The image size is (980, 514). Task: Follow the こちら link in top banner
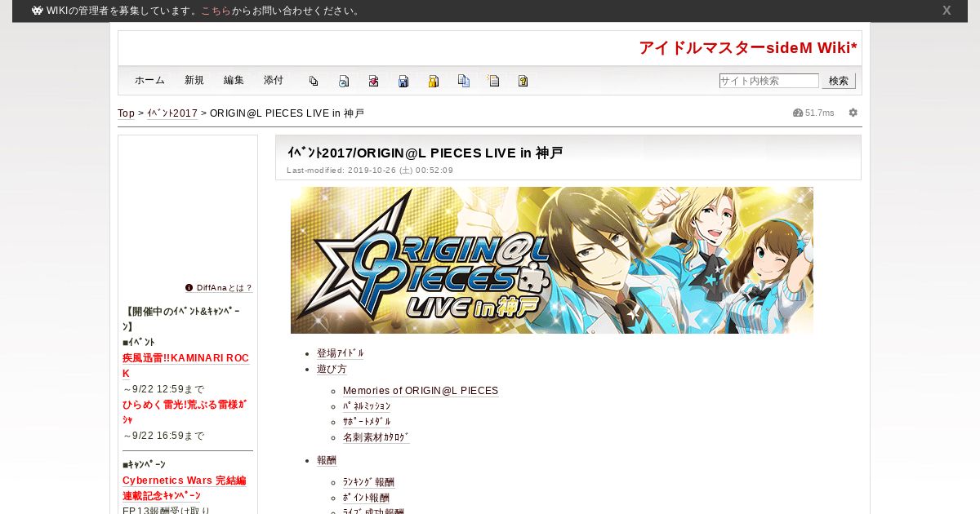(x=216, y=11)
